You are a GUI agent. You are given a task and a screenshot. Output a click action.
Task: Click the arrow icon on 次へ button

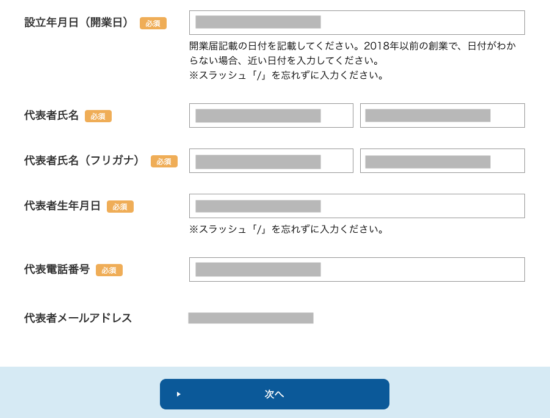(x=179, y=394)
